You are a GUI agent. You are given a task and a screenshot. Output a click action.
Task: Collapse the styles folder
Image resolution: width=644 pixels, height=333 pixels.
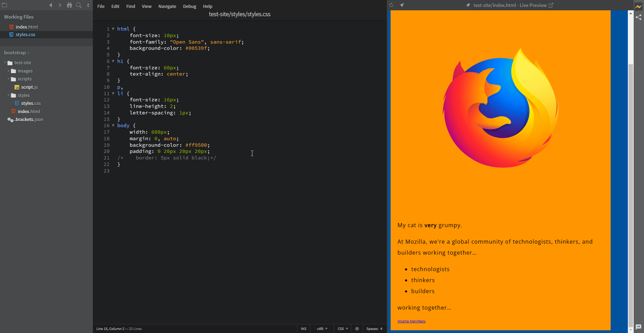(x=9, y=96)
